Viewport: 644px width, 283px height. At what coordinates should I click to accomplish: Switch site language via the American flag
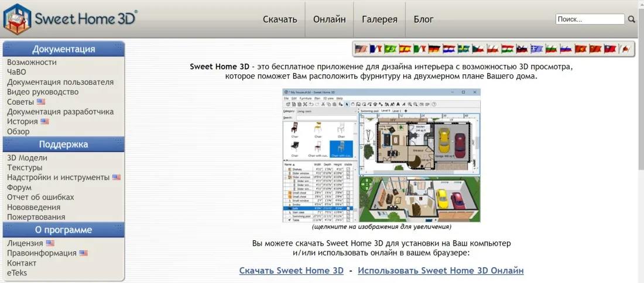[361, 49]
